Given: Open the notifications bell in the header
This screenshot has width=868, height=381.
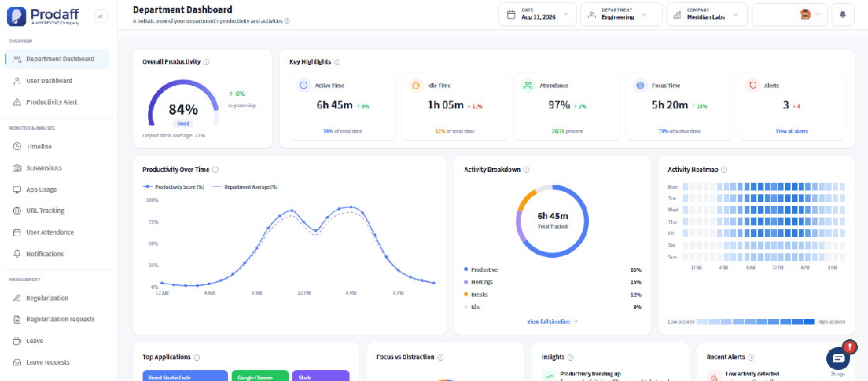Looking at the screenshot, I should tap(842, 15).
